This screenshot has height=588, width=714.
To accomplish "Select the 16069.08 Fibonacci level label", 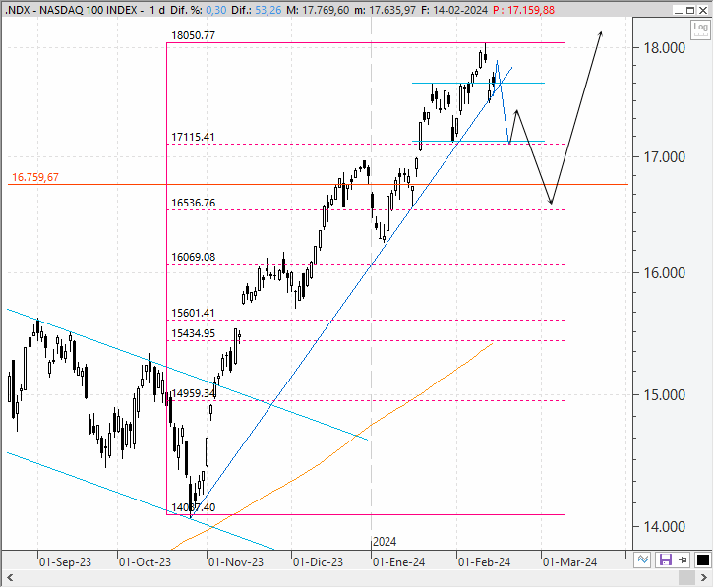I will coord(193,257).
